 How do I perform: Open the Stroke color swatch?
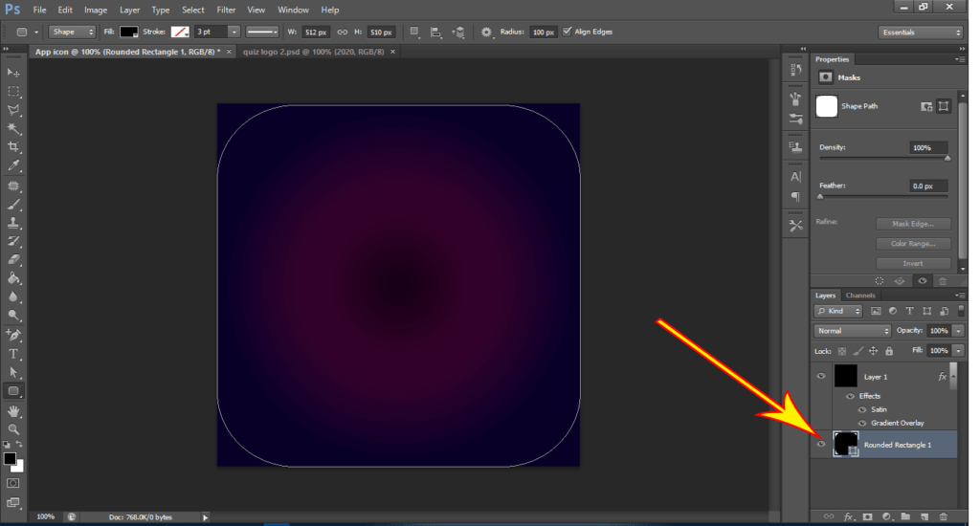180,32
